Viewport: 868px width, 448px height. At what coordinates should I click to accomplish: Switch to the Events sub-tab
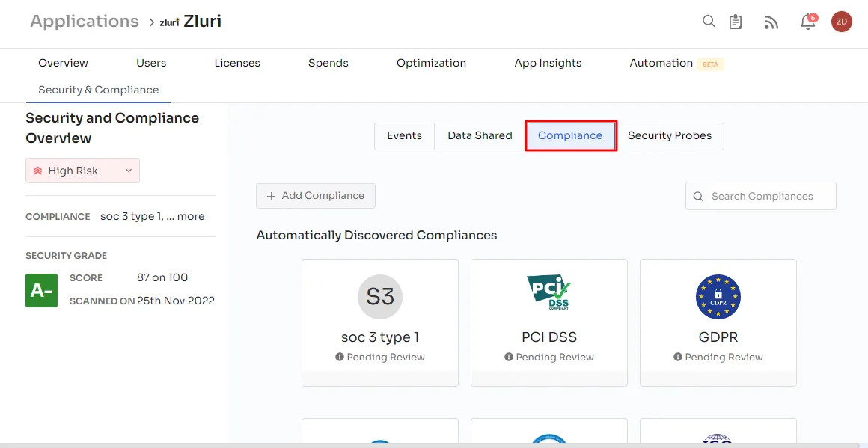point(404,136)
